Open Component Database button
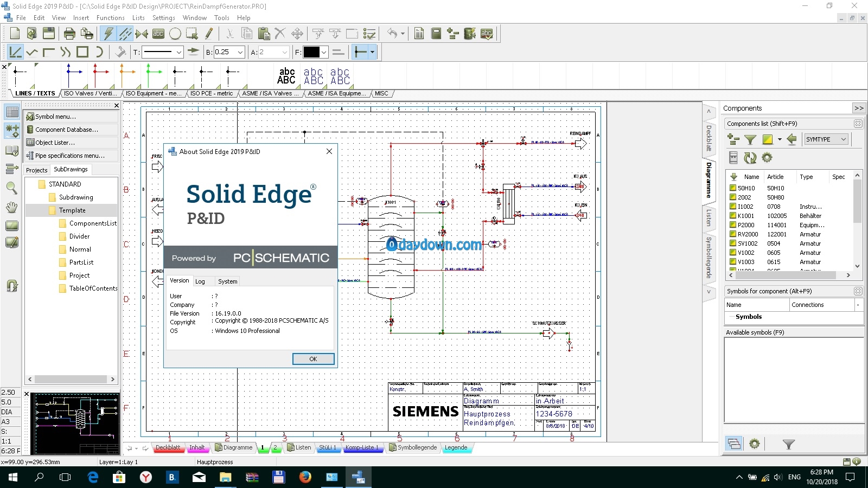Image resolution: width=868 pixels, height=488 pixels. pyautogui.click(x=71, y=130)
